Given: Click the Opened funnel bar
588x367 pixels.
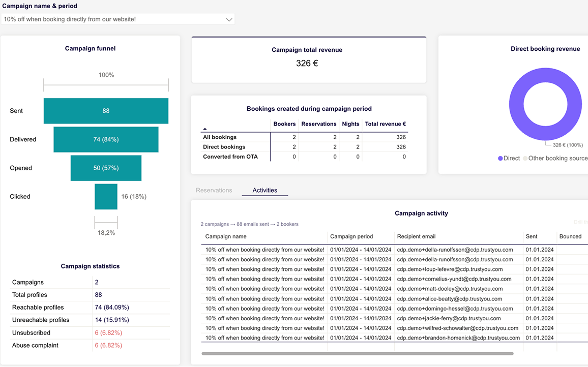Looking at the screenshot, I should (105, 168).
